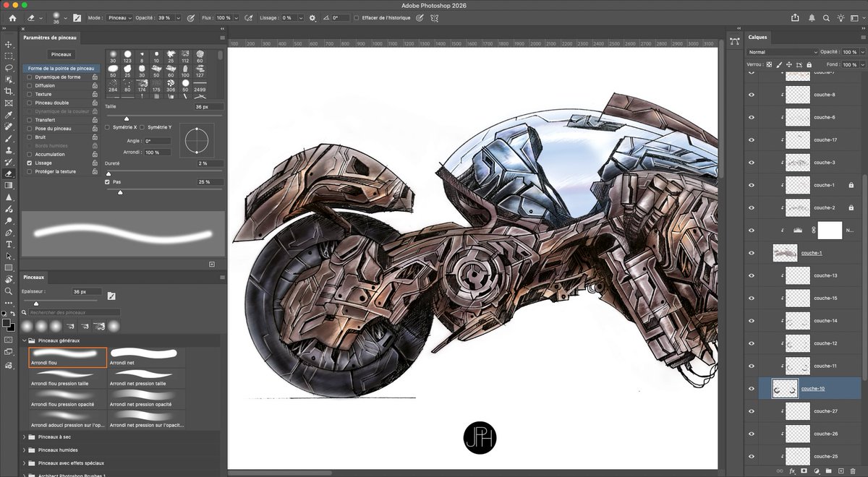Screen dimensions: 868x477
Task: Click pressure for opacity icon next to Opacité
Action: click(x=190, y=17)
